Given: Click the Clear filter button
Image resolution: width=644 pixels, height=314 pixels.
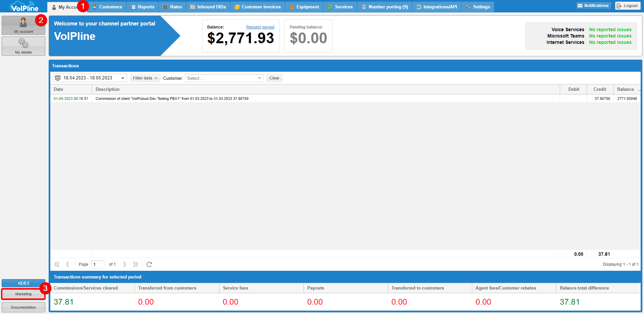Looking at the screenshot, I should (x=274, y=78).
